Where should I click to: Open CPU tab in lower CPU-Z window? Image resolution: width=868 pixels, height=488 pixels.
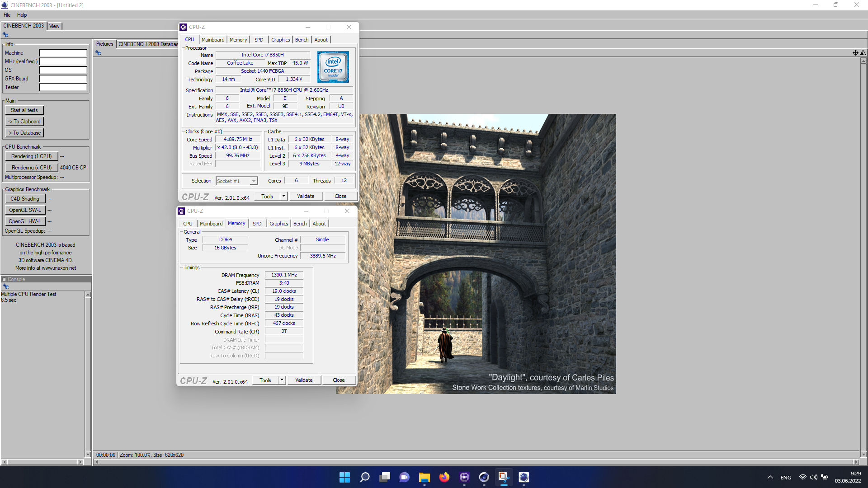pyautogui.click(x=188, y=224)
